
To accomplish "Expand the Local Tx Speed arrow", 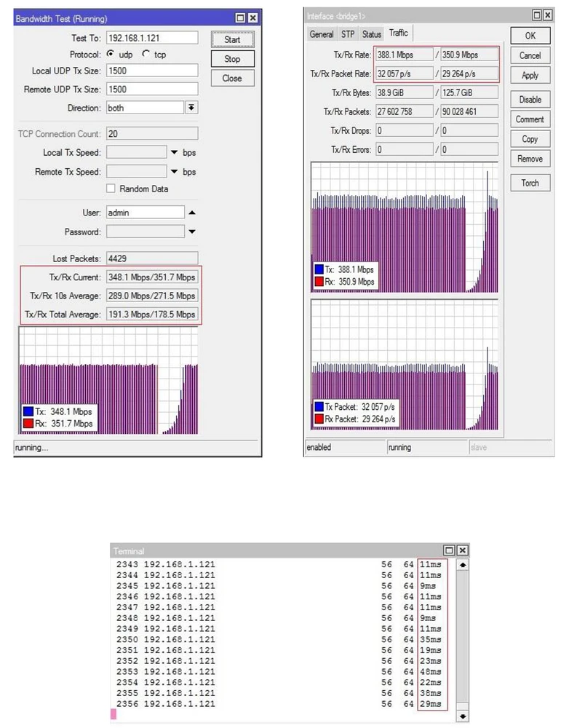I will click(174, 153).
